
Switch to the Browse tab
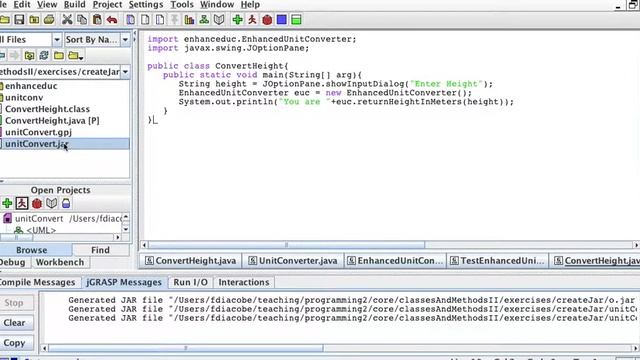[32, 250]
